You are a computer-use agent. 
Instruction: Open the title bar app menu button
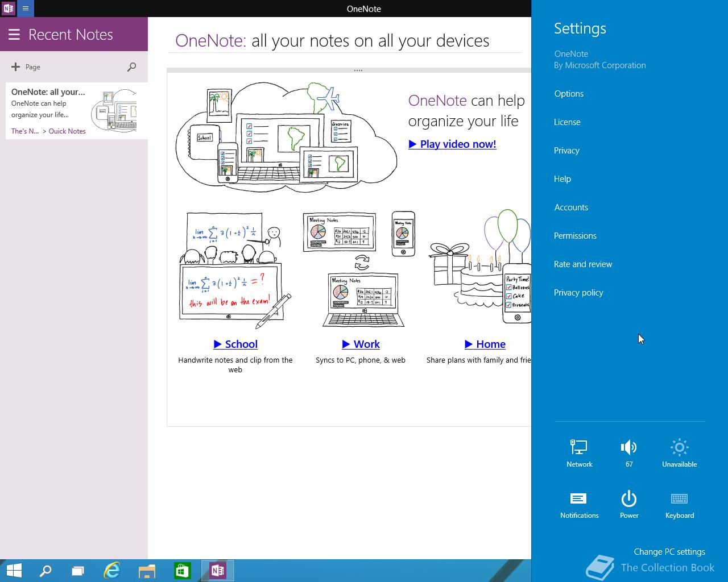pos(26,9)
